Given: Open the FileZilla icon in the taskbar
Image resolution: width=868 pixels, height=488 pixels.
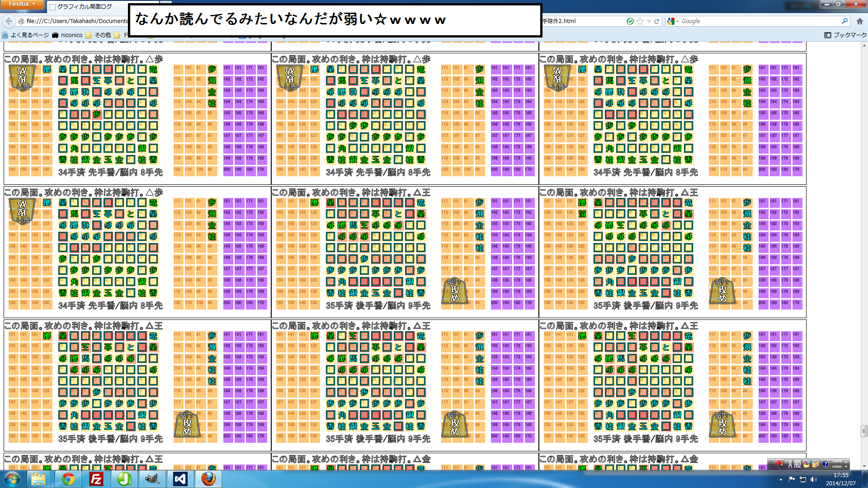Looking at the screenshot, I should [96, 479].
